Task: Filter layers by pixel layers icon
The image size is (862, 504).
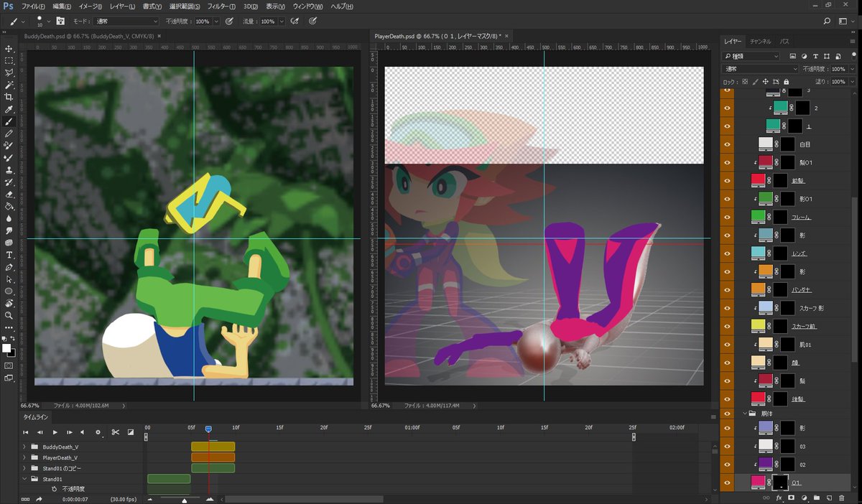Action: click(x=793, y=56)
